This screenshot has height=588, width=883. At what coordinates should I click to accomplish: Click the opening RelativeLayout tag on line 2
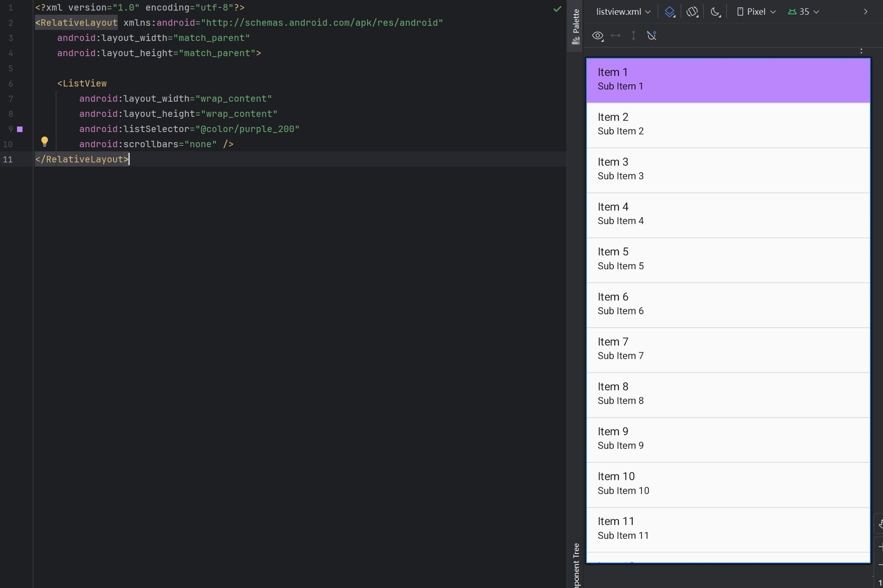[76, 23]
